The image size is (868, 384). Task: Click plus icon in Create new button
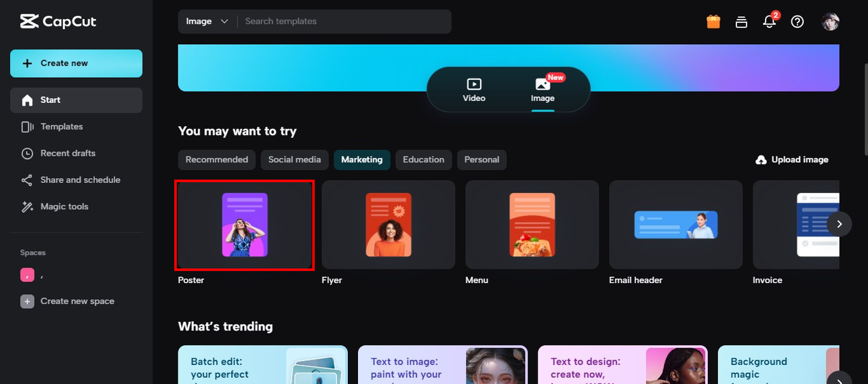[27, 63]
